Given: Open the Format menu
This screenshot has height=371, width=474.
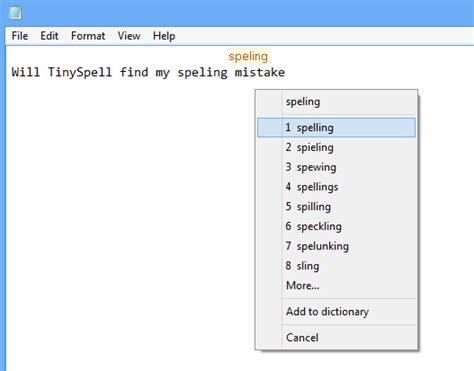Looking at the screenshot, I should (x=88, y=36).
